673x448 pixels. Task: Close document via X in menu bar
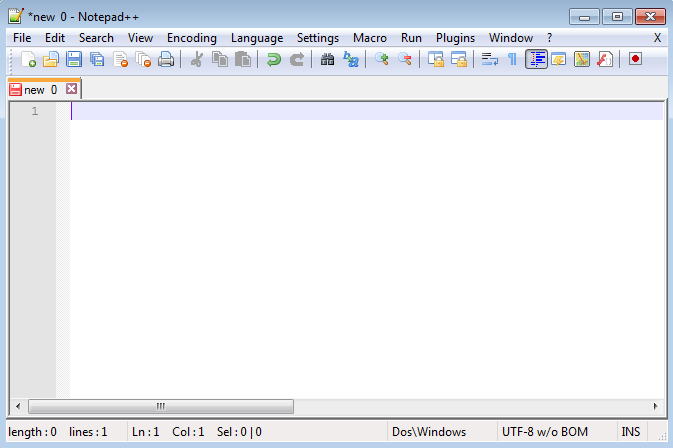click(x=657, y=38)
